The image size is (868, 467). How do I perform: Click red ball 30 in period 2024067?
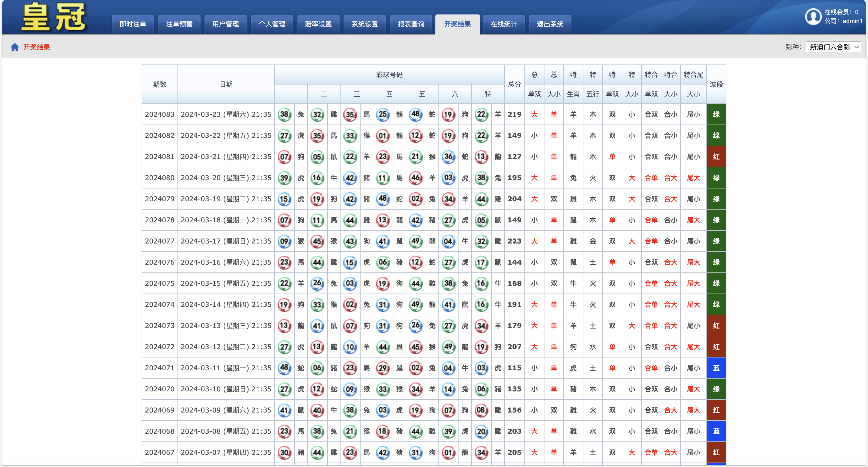284,453
